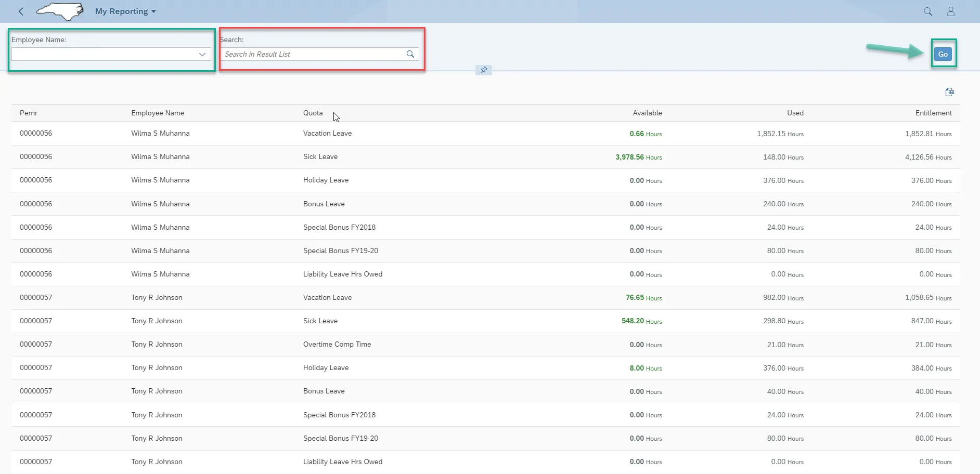Click the Search in Result List field

(312, 54)
